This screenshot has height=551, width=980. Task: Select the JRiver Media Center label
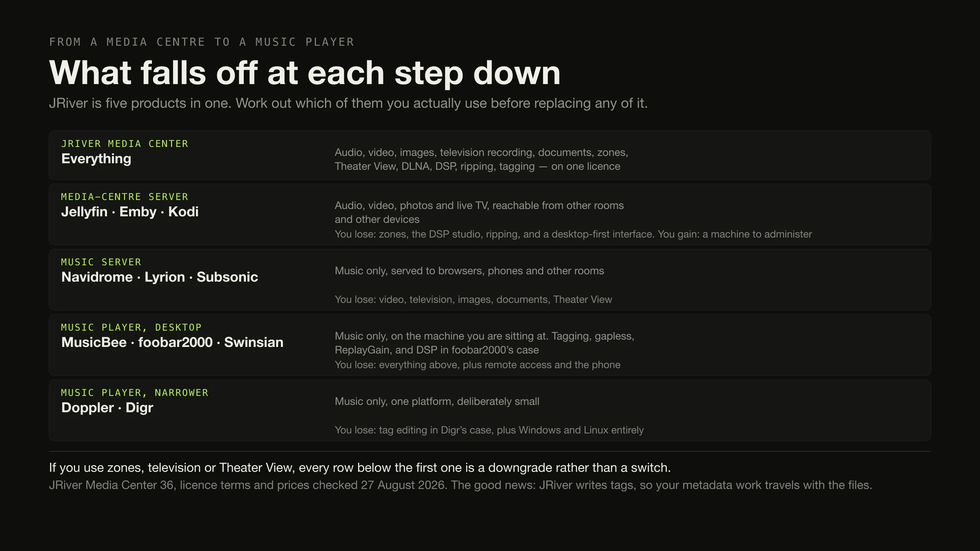coord(125,144)
